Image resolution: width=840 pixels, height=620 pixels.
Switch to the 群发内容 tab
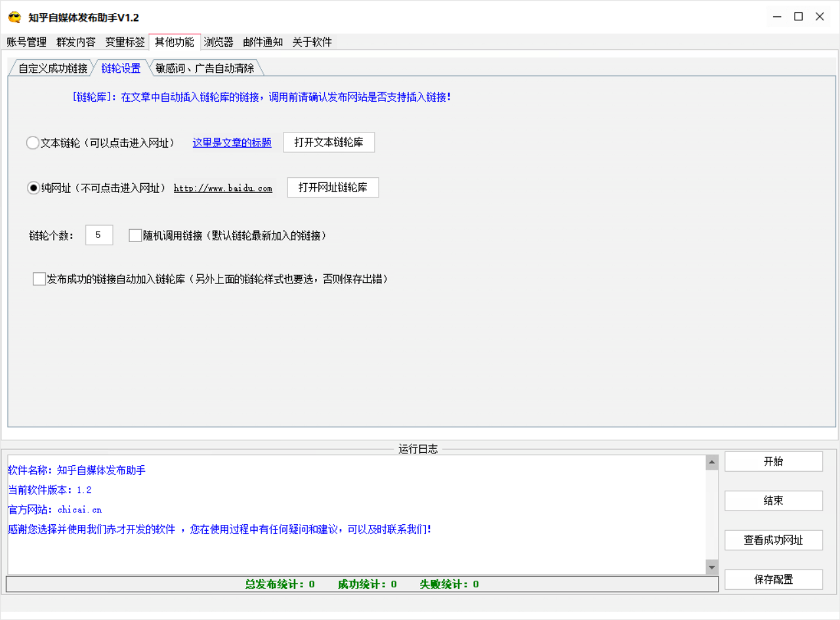(x=76, y=42)
